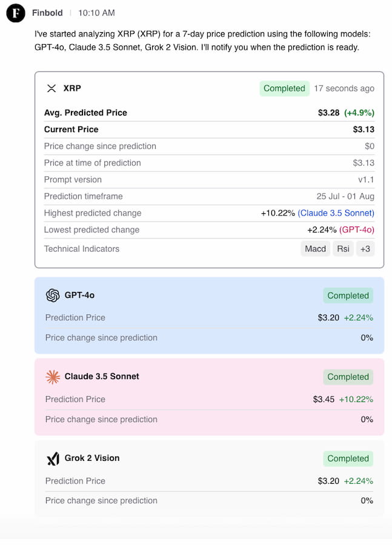This screenshot has width=392, height=545.
Task: Expand the +3 more indicators chip
Action: pyautogui.click(x=365, y=249)
